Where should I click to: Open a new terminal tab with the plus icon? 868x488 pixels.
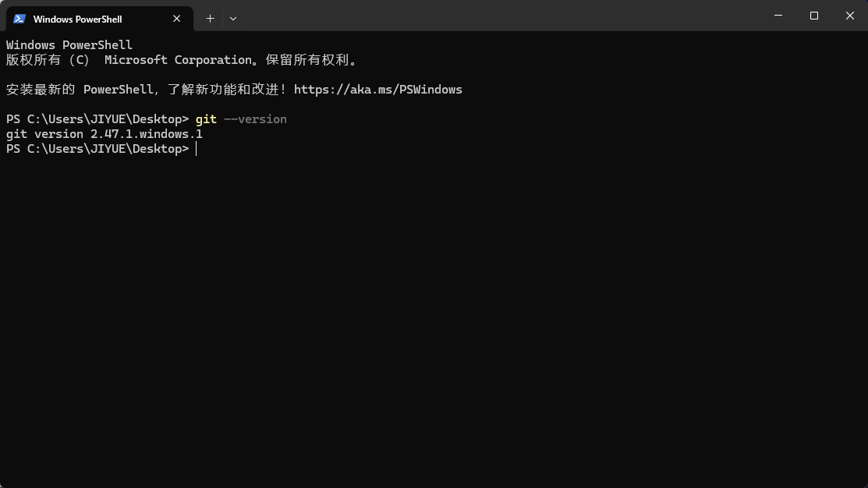click(210, 18)
